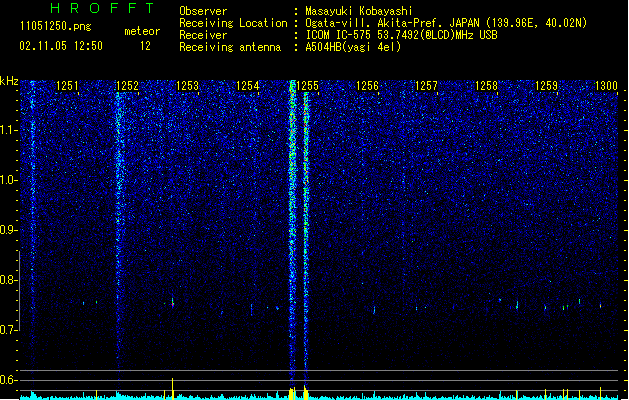Click the 1251 time axis label
The image size is (629, 400).
[x=67, y=86]
